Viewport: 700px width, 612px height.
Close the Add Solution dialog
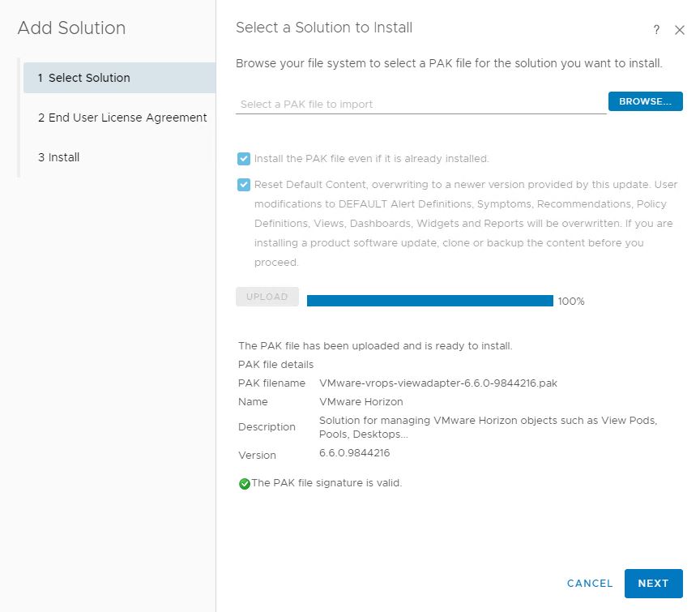pyautogui.click(x=680, y=30)
